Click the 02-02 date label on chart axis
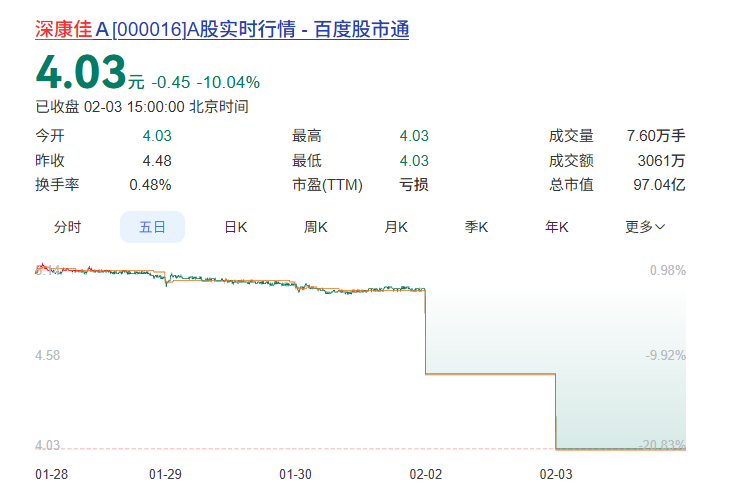Image resolution: width=733 pixels, height=492 pixels. coord(426,474)
